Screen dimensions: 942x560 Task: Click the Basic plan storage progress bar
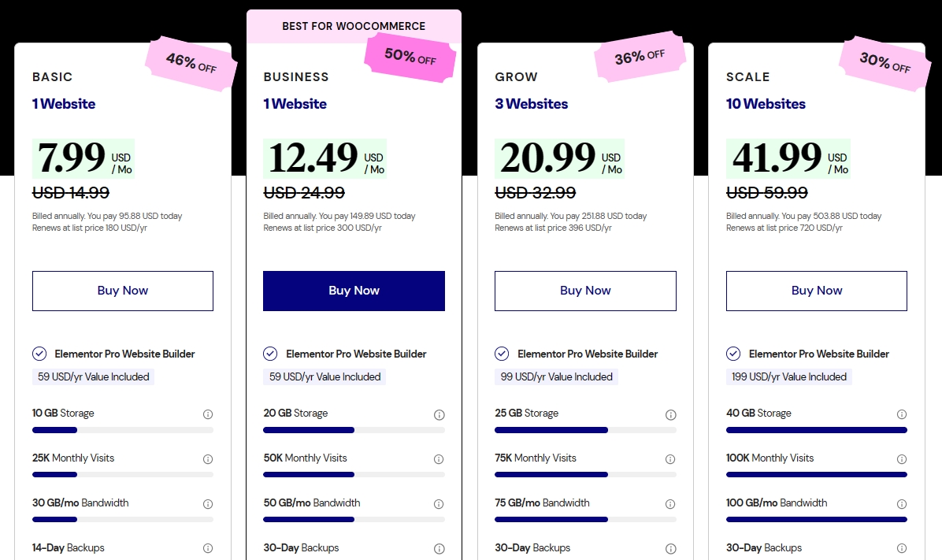click(x=123, y=430)
